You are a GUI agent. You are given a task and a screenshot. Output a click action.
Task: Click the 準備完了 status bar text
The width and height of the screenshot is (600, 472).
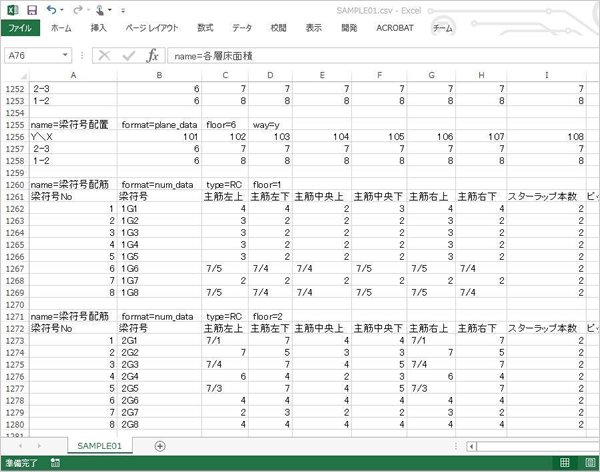coord(21,463)
